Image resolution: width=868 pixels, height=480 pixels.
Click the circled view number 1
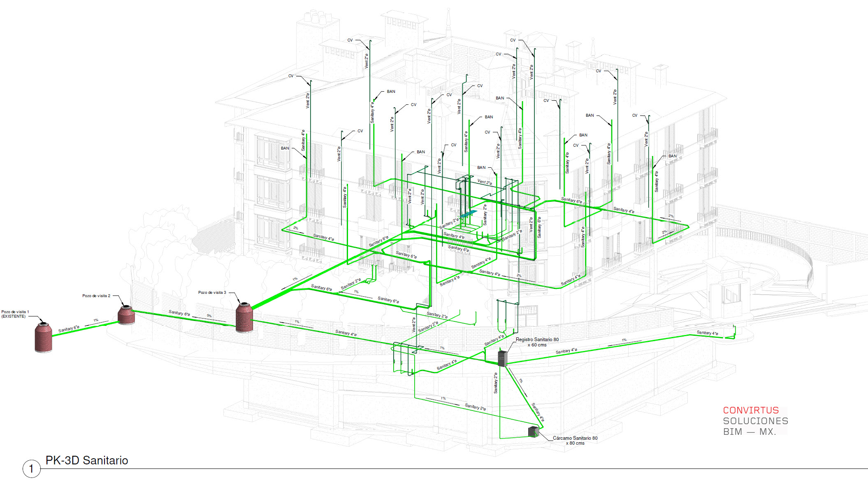coord(31,469)
